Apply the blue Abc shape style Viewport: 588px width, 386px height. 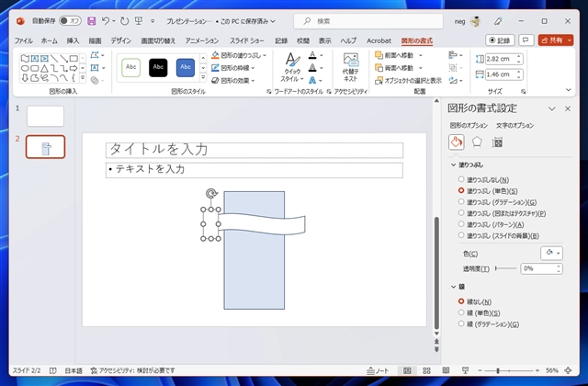[186, 67]
